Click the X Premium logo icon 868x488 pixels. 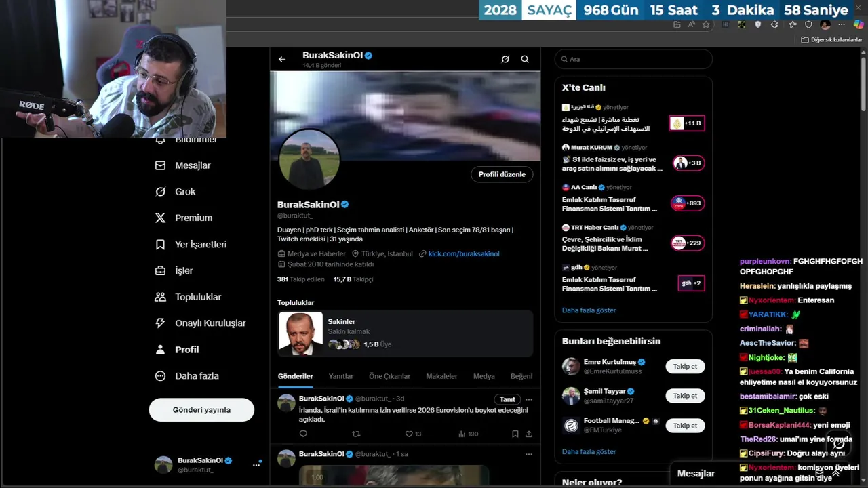pos(160,218)
